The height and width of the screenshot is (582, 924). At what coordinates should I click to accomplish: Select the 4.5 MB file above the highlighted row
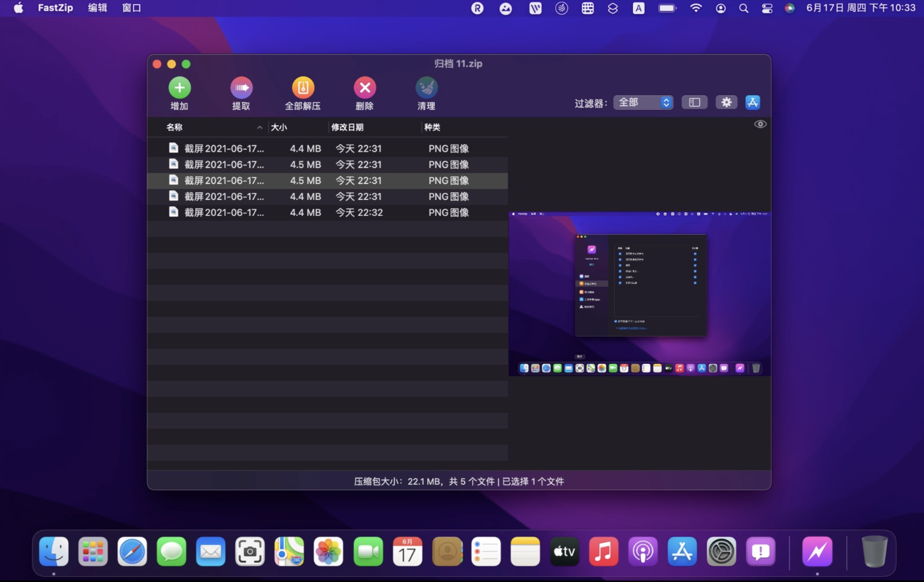tap(328, 165)
